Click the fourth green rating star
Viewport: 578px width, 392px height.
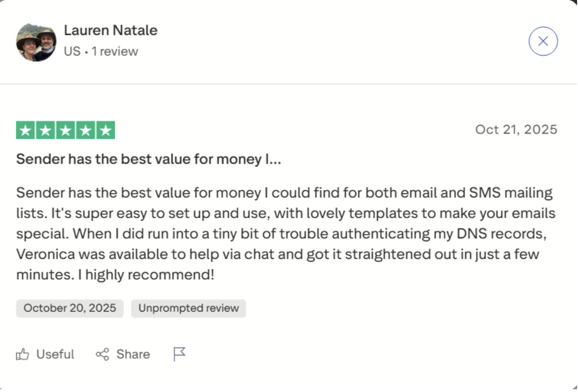point(86,130)
